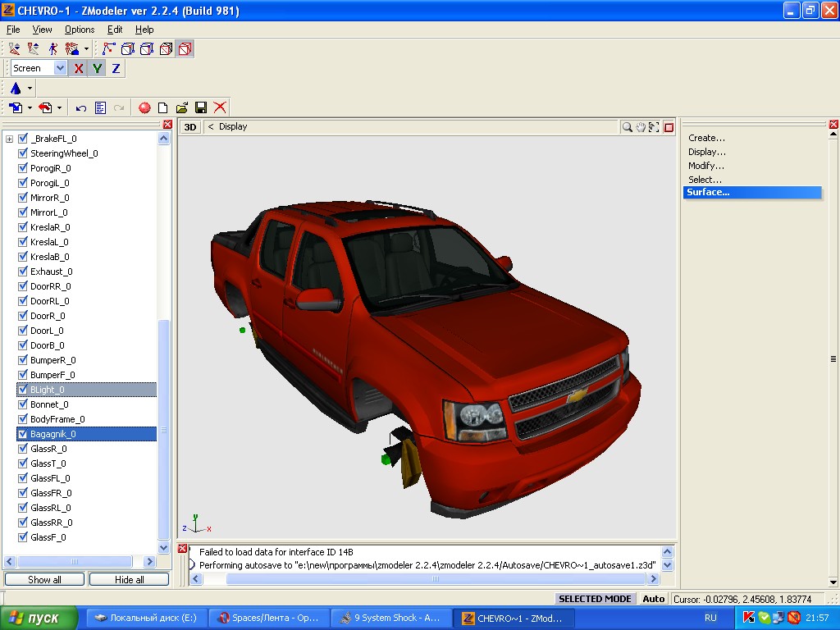Toggle the DoorRR_0 checkbox
Screen dimensions: 840x630
(22, 286)
